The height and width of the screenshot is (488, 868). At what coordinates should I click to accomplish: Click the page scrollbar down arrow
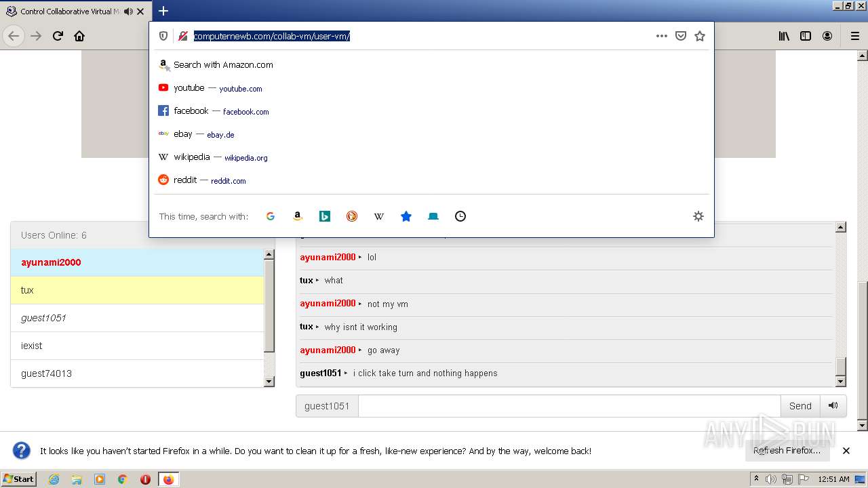(x=863, y=426)
